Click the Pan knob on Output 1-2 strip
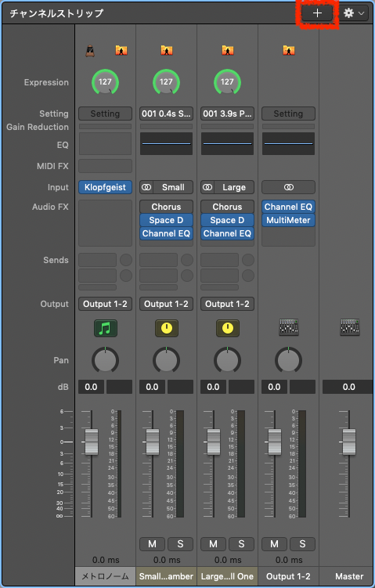375x588 pixels. click(289, 360)
